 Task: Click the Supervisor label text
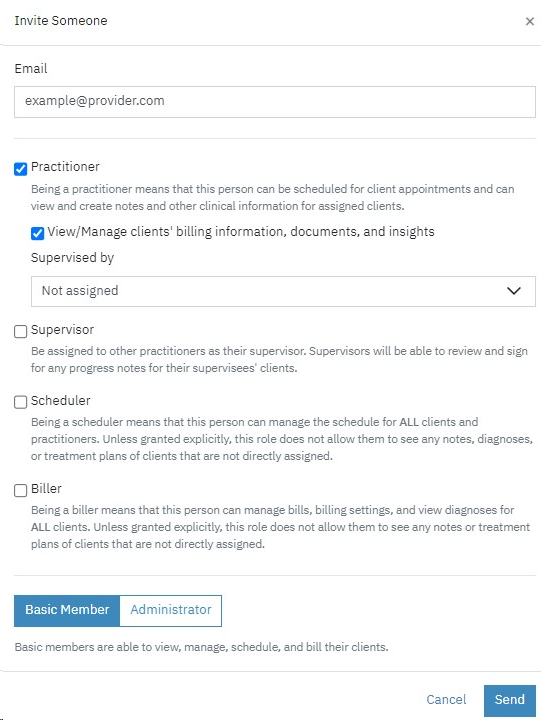pos(62,330)
